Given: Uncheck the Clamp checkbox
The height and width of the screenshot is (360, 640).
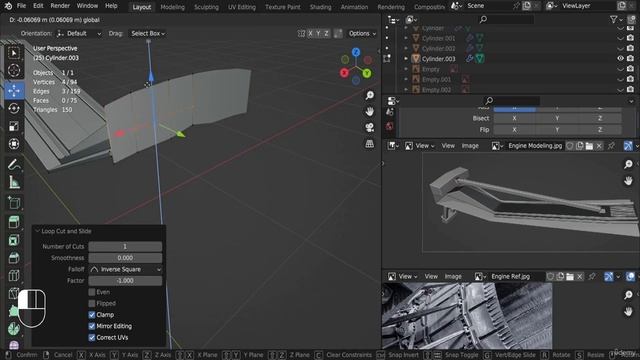Looking at the screenshot, I should (x=92, y=315).
